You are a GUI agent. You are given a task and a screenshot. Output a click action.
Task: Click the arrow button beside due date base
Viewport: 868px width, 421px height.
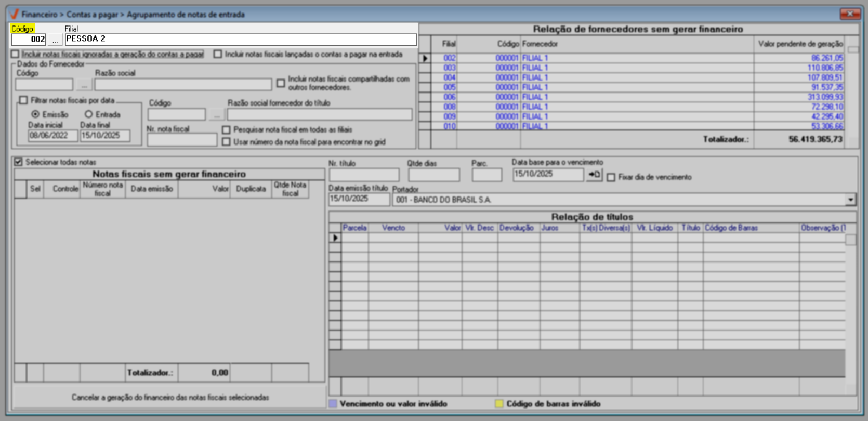[594, 175]
